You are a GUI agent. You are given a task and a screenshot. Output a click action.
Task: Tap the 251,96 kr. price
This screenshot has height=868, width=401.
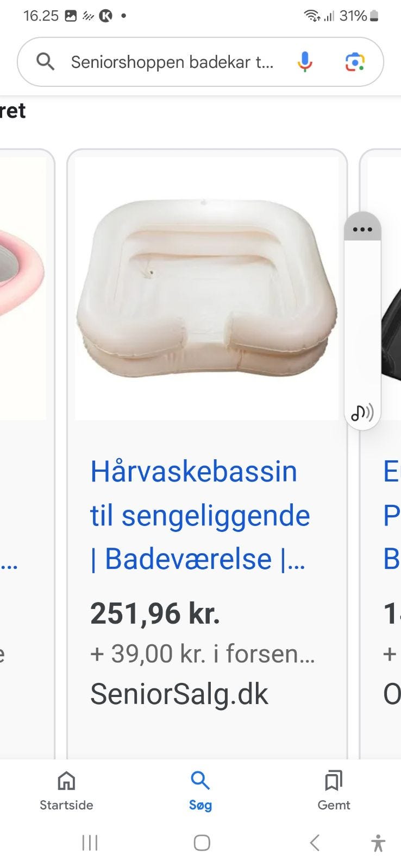click(155, 613)
